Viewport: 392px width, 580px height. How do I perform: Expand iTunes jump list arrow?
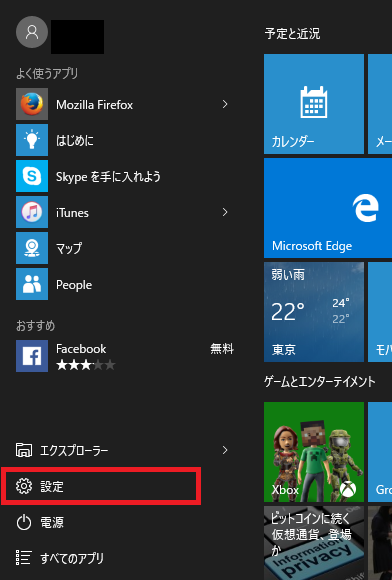pos(225,212)
